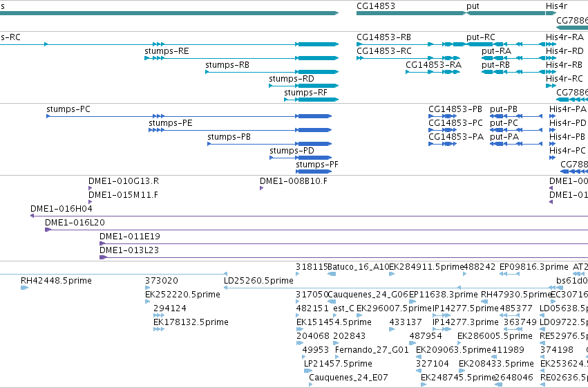588x388 pixels.
Task: Select the His4r-RA transcript
Action: point(551,44)
